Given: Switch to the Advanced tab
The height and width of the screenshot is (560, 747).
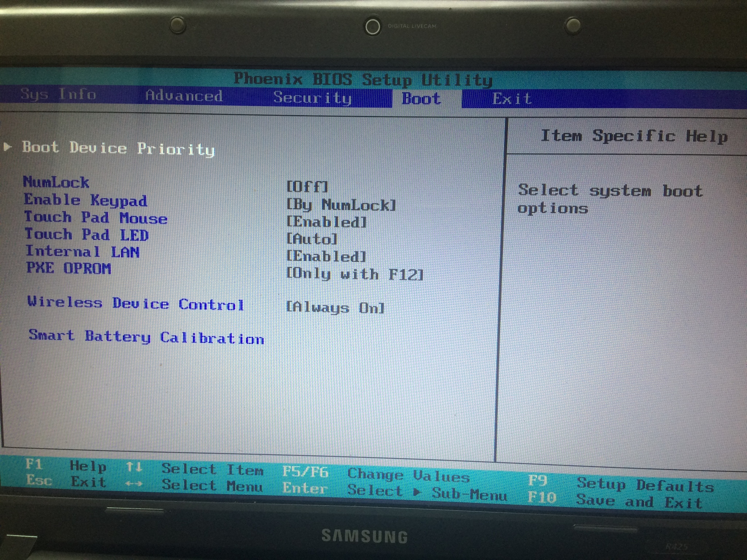Looking at the screenshot, I should pos(184,96).
